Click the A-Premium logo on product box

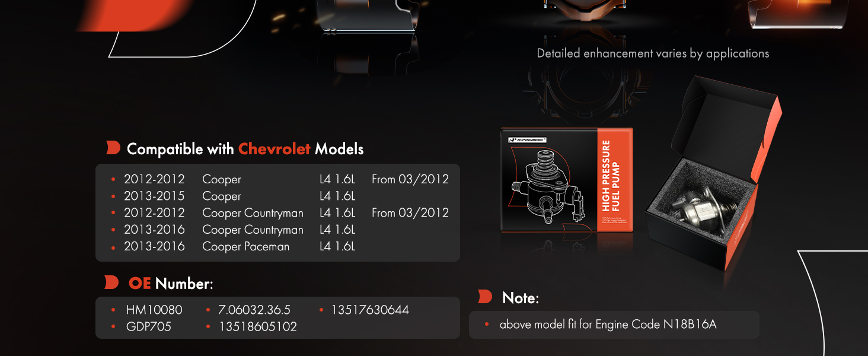[x=527, y=139]
